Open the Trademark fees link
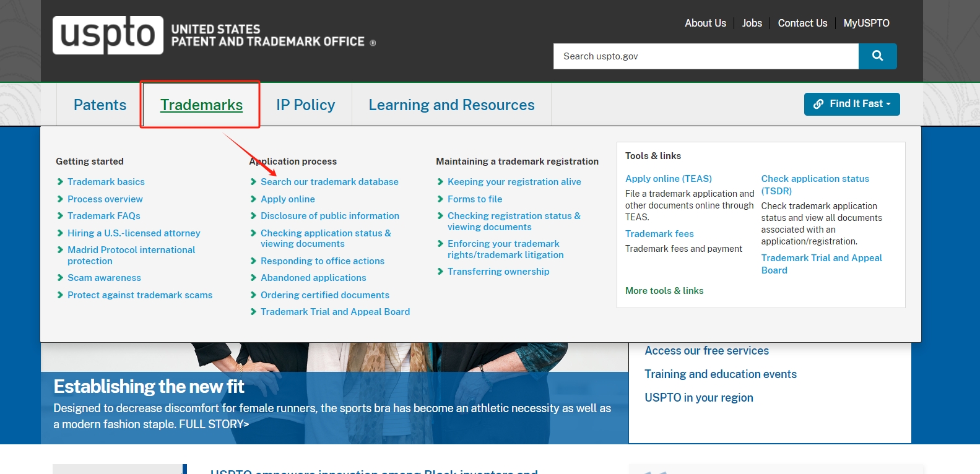980x474 pixels. (x=659, y=234)
